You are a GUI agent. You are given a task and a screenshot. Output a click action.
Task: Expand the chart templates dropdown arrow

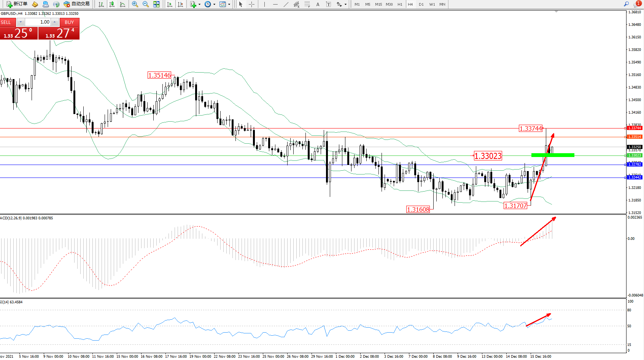tap(229, 5)
